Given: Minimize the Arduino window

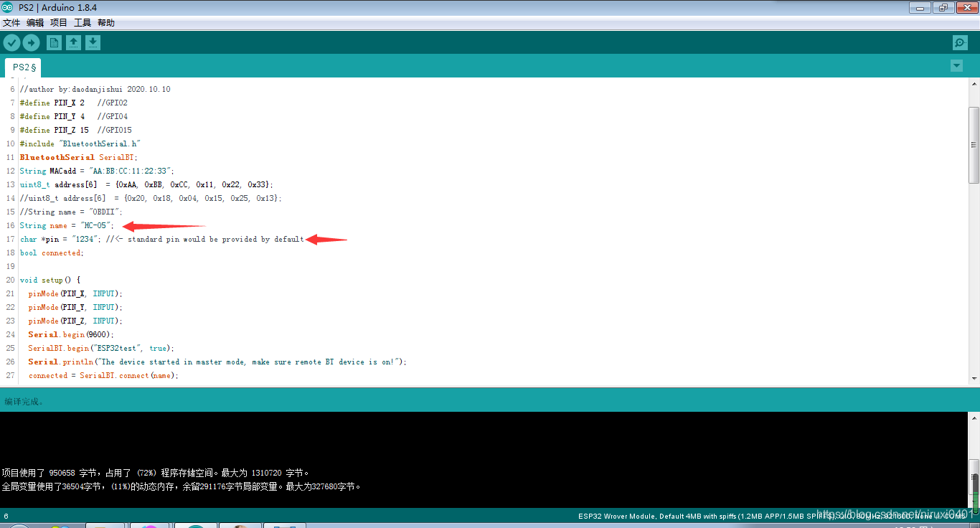Looking at the screenshot, I should [x=920, y=7].
